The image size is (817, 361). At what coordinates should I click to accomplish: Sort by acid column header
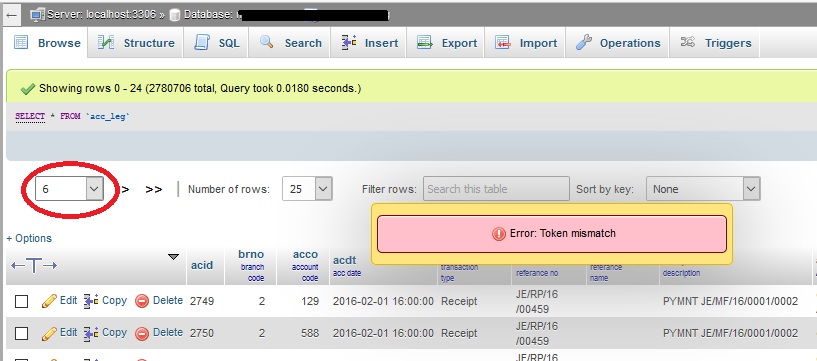[202, 265]
